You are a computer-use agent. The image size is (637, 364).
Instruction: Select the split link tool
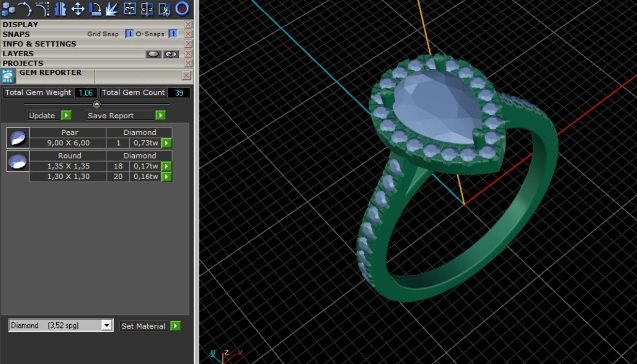[147, 9]
